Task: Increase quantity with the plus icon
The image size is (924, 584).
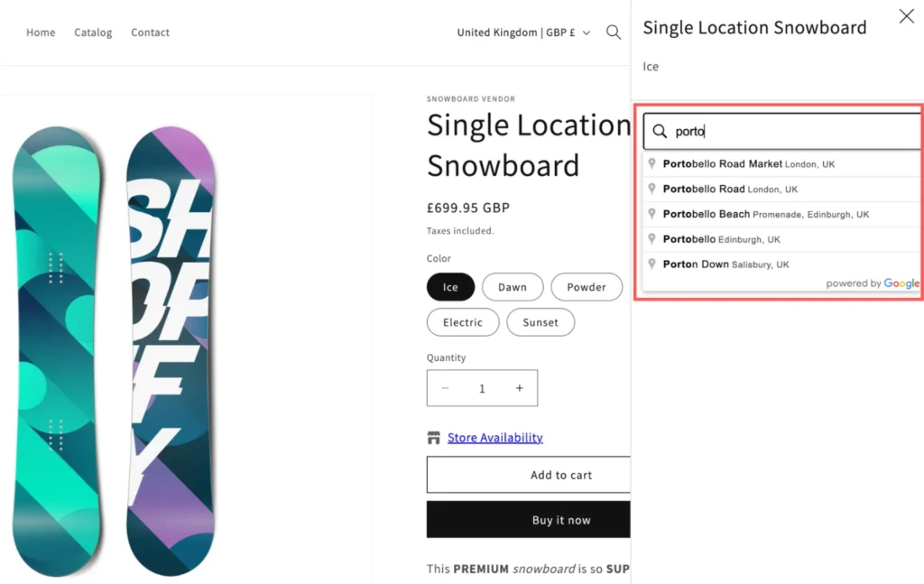Action: 519,388
